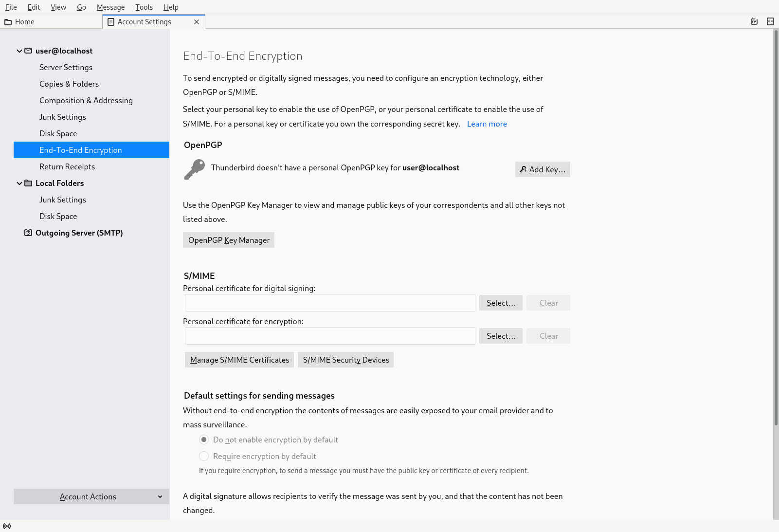Click the large OpenPGP key icon
779x532 pixels.
[195, 169]
